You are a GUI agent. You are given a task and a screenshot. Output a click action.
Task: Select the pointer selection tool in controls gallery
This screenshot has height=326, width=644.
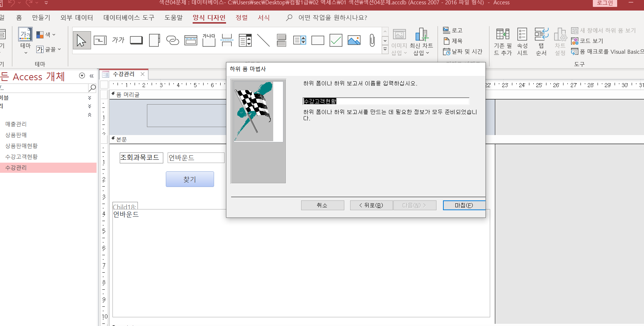(x=82, y=40)
